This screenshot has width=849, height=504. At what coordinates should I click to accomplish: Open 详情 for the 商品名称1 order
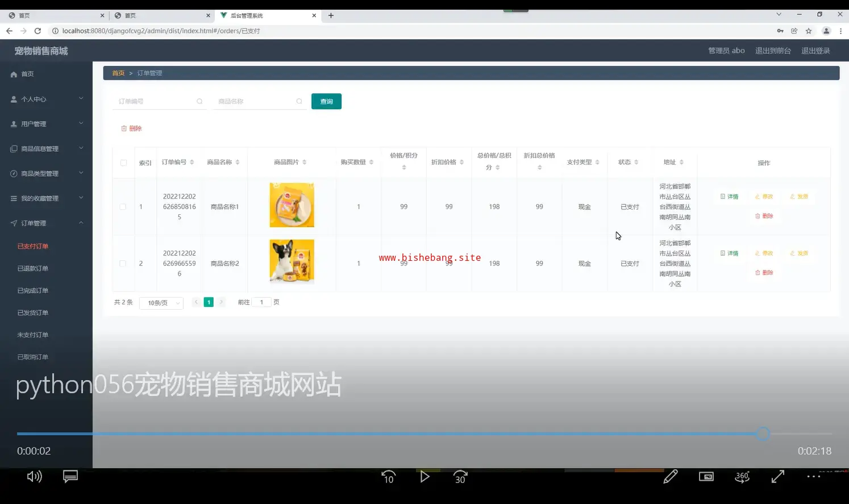[x=729, y=197]
